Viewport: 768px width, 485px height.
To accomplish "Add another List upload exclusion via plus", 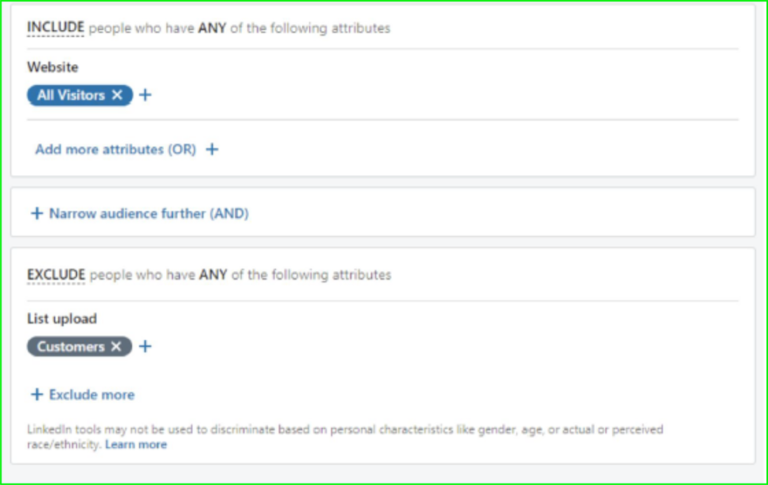I will (x=145, y=346).
